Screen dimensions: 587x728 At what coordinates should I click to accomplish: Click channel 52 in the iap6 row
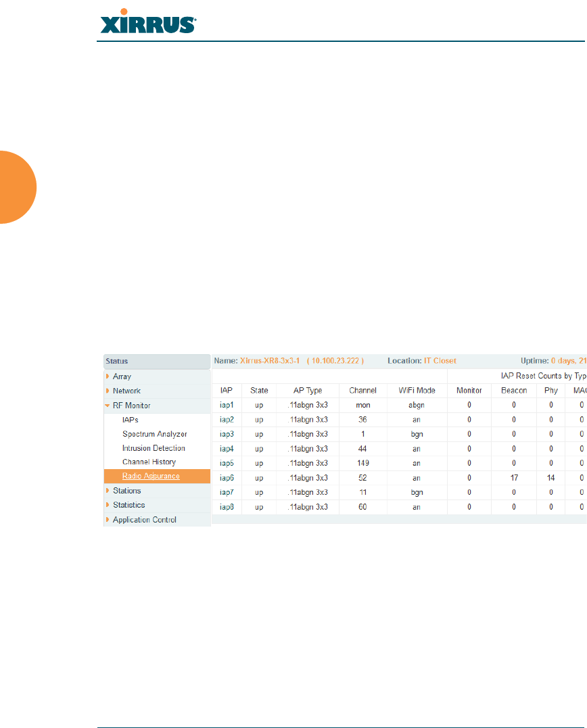[362, 478]
